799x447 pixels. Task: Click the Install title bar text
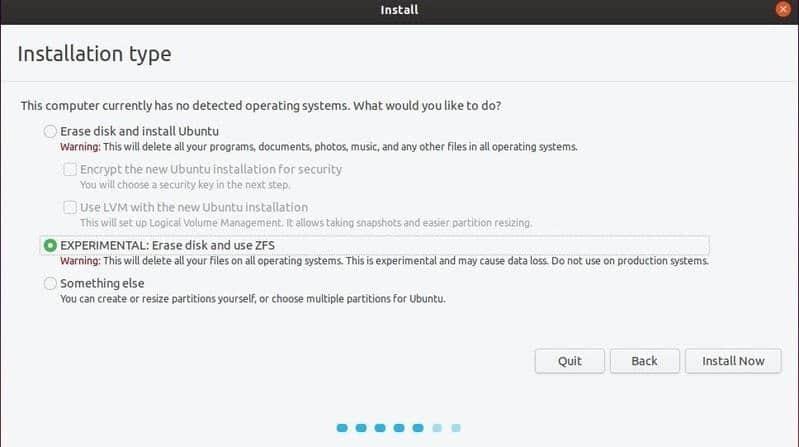(399, 10)
